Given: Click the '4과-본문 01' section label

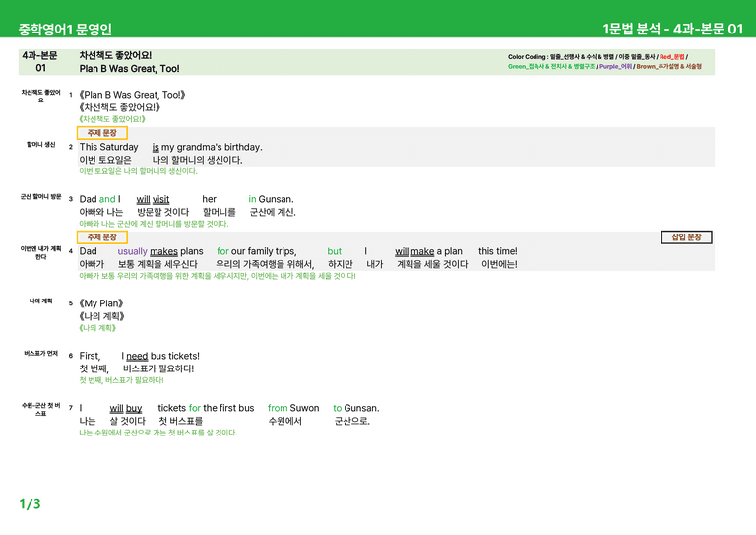Looking at the screenshot, I should pos(41,62).
